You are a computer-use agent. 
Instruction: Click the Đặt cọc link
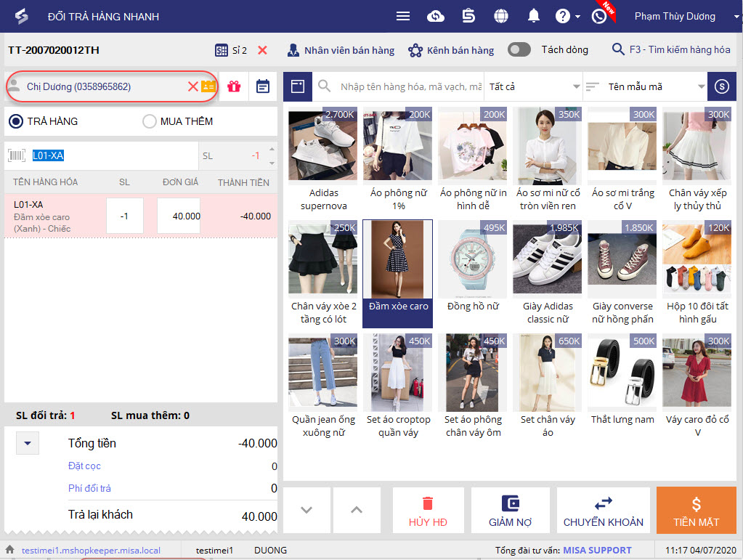[x=84, y=466]
